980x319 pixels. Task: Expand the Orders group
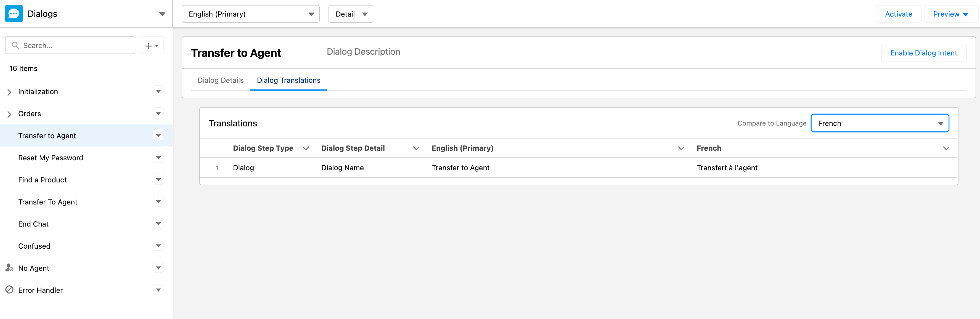pyautogui.click(x=9, y=114)
